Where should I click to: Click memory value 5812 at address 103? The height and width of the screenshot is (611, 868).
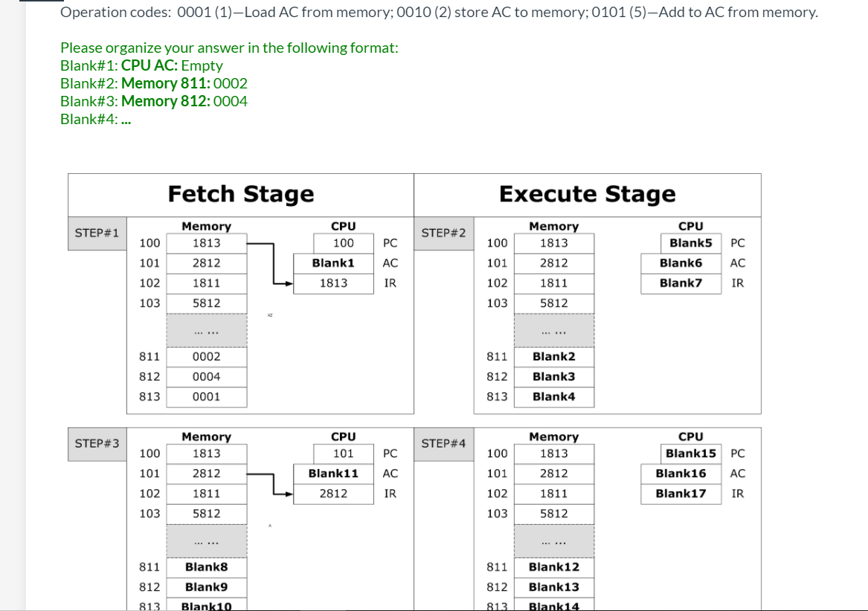pyautogui.click(x=207, y=303)
